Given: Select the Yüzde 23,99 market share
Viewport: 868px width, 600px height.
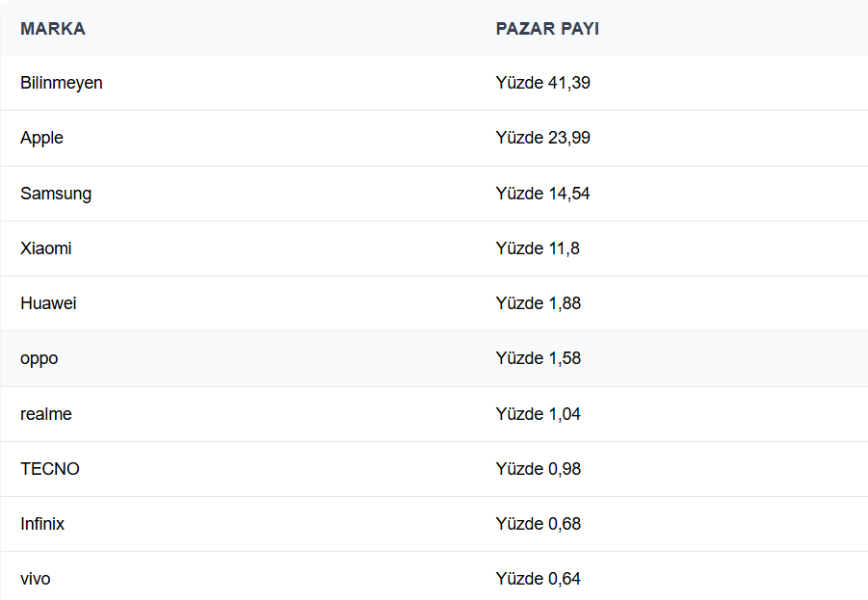Looking at the screenshot, I should point(543,138).
